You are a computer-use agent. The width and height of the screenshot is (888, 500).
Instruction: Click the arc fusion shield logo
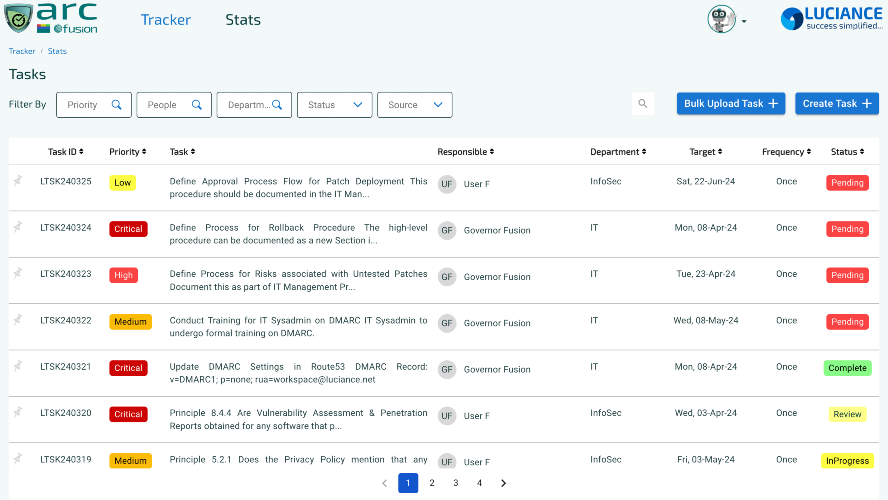pyautogui.click(x=19, y=19)
